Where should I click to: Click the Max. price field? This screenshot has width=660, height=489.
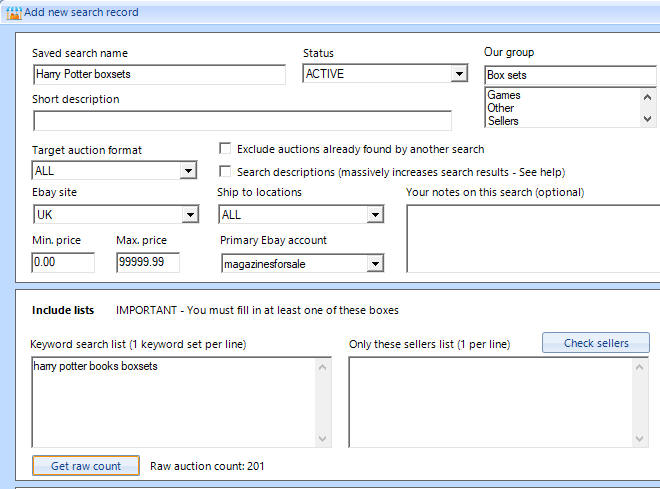pyautogui.click(x=148, y=262)
